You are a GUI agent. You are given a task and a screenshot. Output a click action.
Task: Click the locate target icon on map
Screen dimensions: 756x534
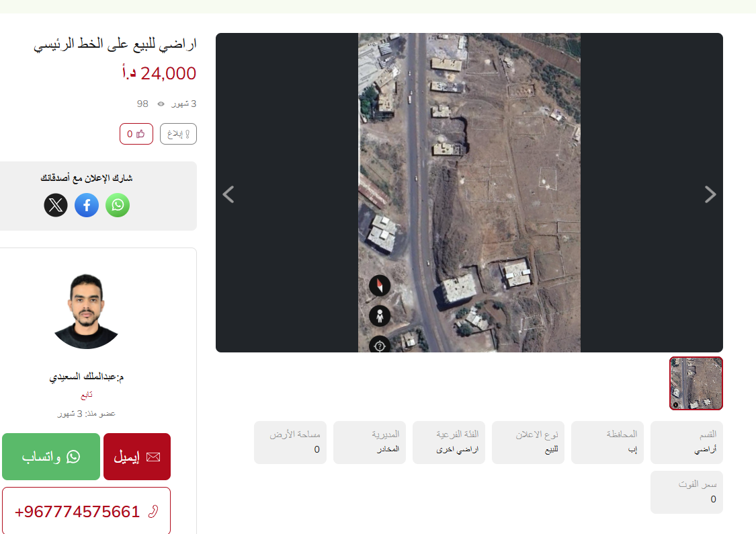click(x=380, y=344)
